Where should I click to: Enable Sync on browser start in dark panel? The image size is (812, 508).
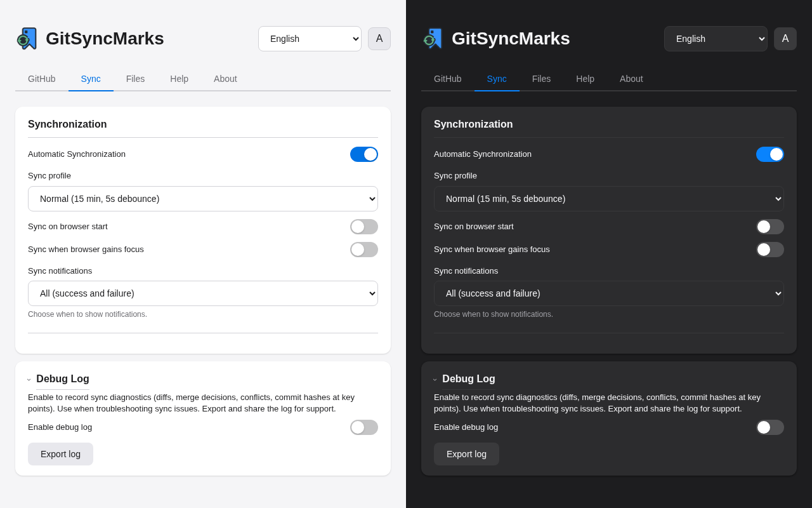(x=769, y=227)
